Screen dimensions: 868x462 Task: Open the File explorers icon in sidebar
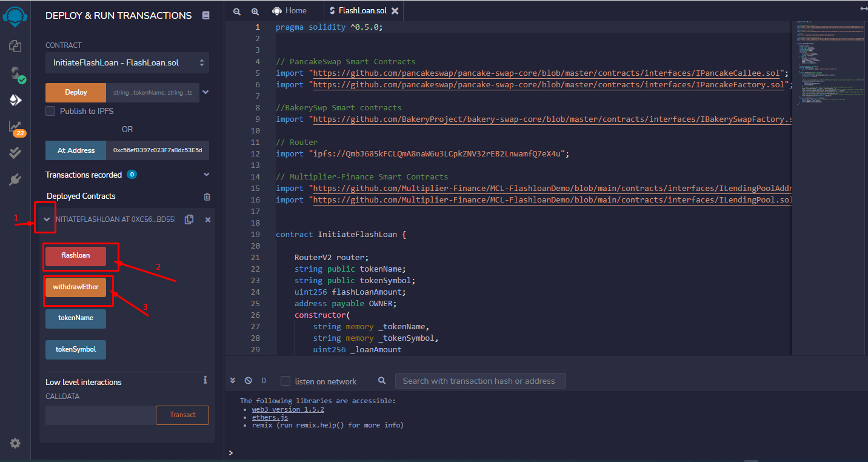click(x=15, y=46)
